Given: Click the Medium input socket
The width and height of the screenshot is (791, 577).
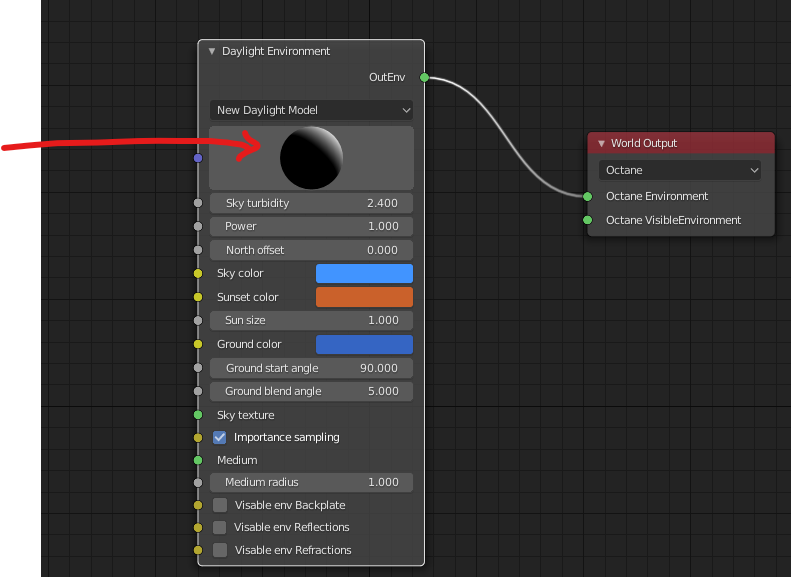Looking at the screenshot, I should 198,460.
